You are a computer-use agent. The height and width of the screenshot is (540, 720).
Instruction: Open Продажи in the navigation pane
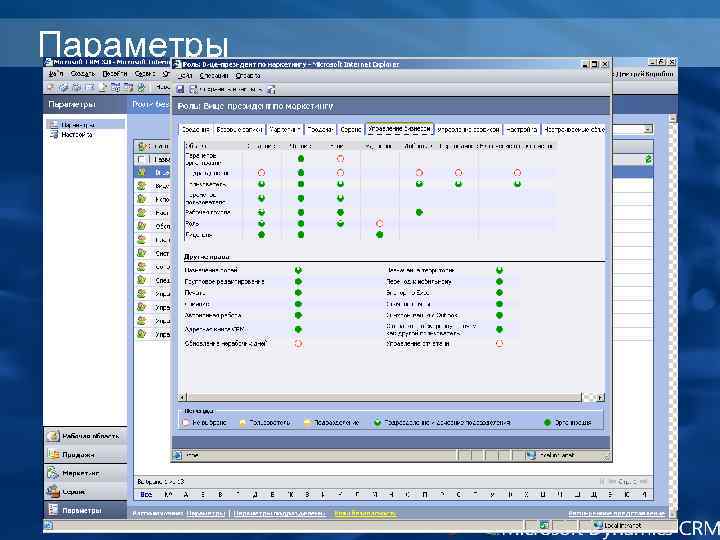coord(85,454)
